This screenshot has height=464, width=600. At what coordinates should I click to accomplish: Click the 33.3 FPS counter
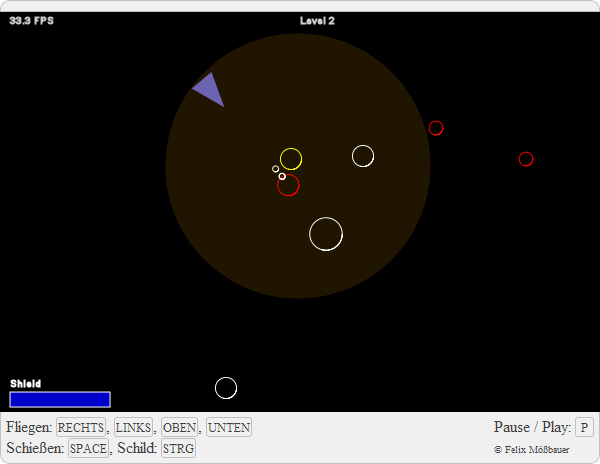(31, 21)
